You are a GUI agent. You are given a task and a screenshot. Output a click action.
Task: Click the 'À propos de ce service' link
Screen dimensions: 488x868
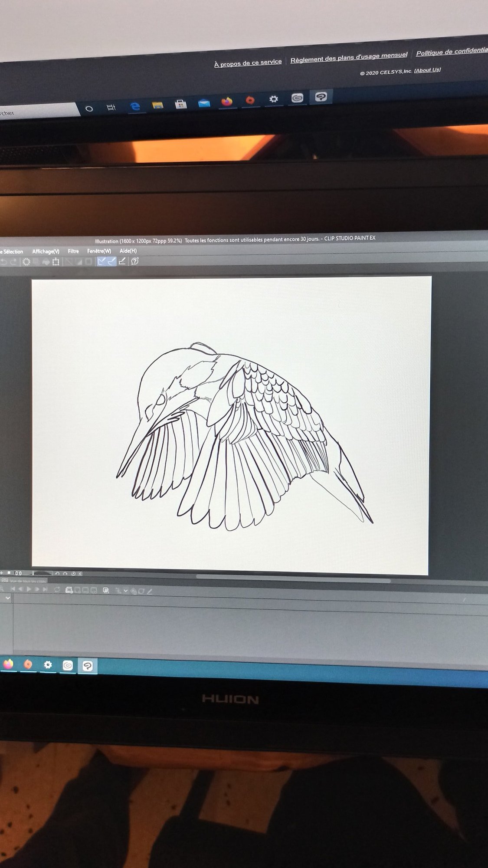point(248,63)
